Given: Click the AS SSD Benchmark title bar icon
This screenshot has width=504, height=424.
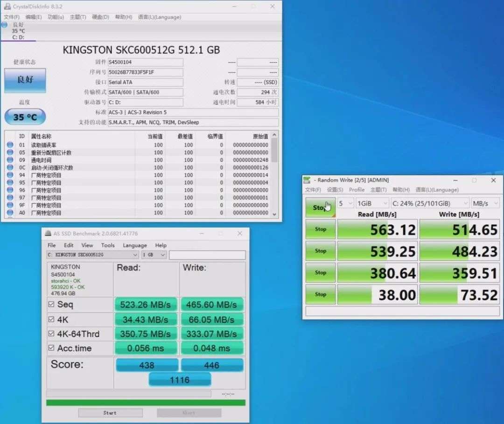Looking at the screenshot, I should (x=48, y=234).
